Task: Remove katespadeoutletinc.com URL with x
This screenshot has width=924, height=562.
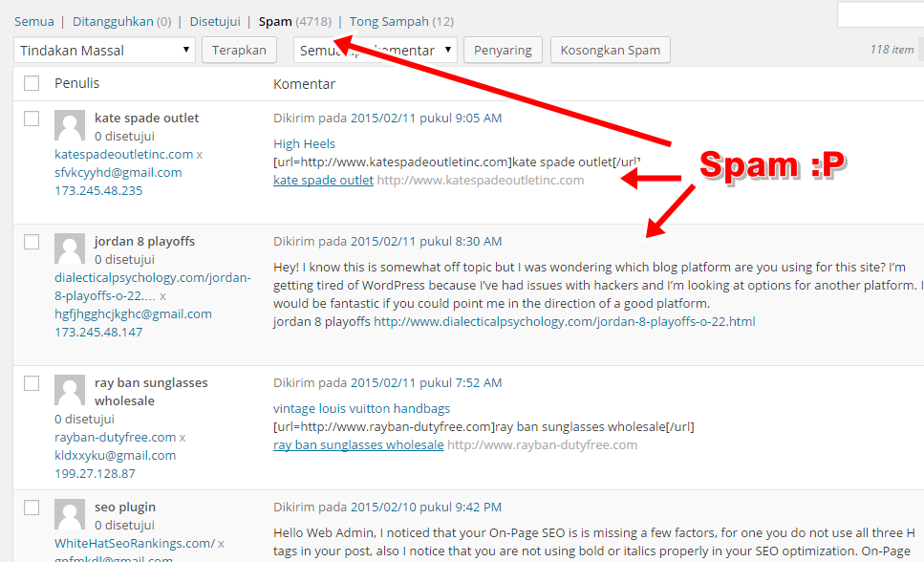Action: point(200,155)
